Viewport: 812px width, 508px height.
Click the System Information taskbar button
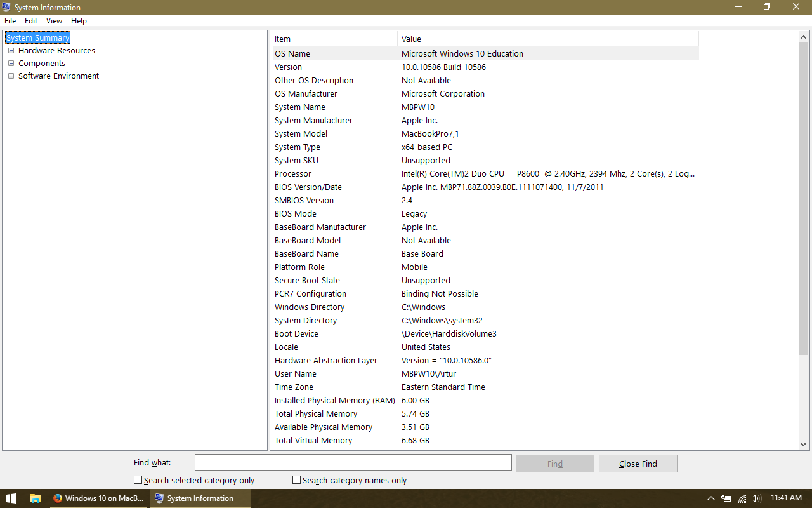coord(200,498)
